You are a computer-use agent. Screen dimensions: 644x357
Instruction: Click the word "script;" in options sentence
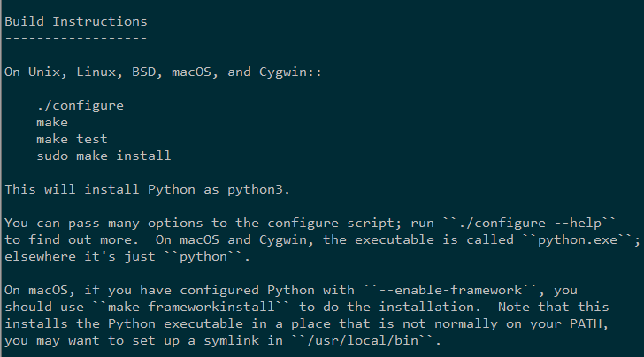(x=374, y=224)
